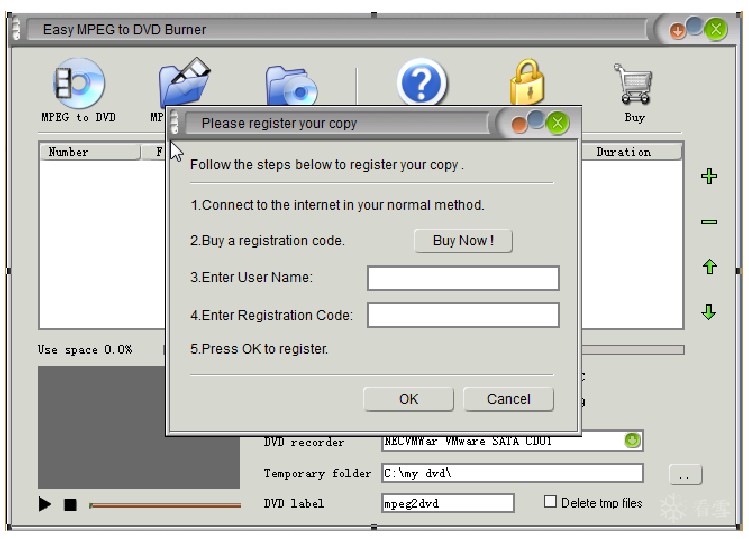Viewport: 749px width, 539px height.
Task: Close main window with green X button
Action: tap(716, 30)
